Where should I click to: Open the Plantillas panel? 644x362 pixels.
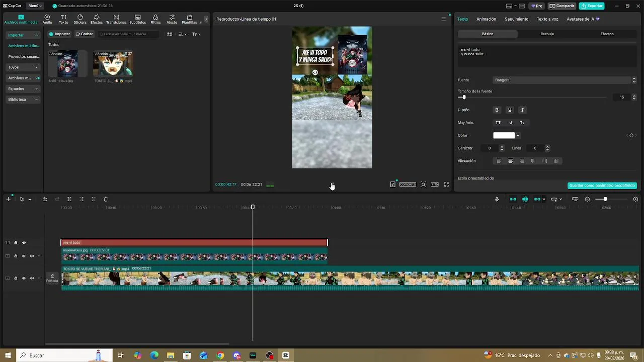point(189,19)
